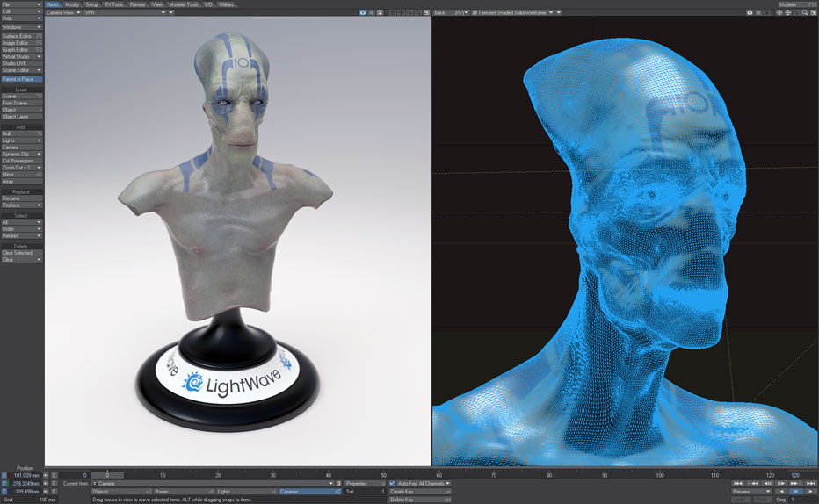Click play reverse button
The image size is (819, 504).
point(781,492)
